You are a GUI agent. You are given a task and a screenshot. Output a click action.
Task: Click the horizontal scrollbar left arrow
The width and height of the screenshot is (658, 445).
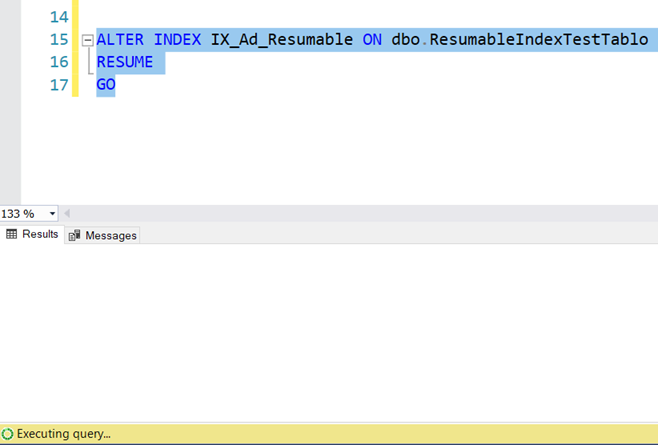click(x=67, y=214)
